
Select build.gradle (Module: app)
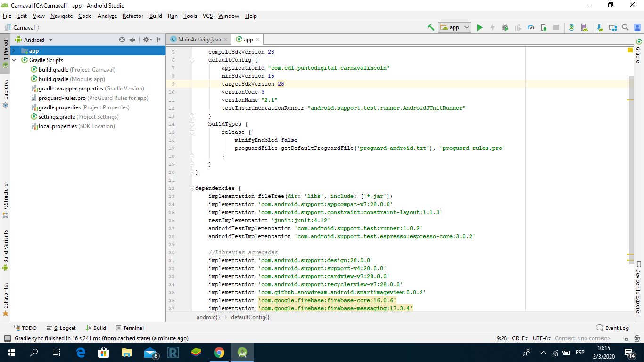pos(68,79)
